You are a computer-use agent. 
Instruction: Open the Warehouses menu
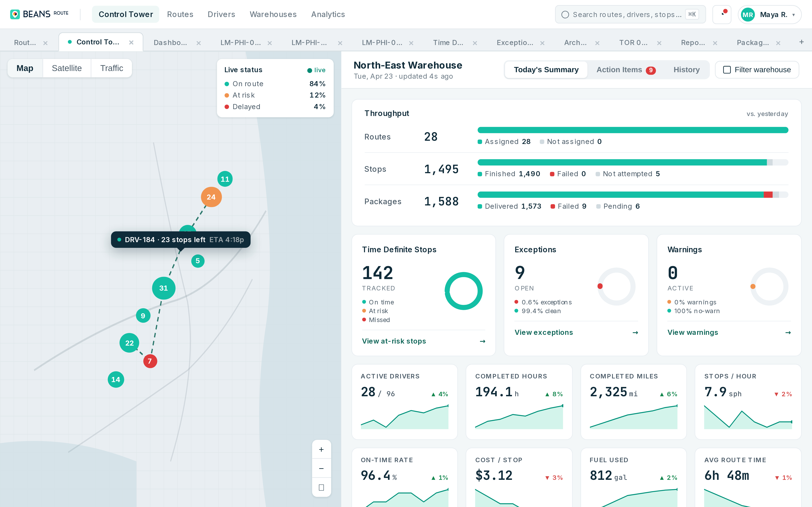click(x=273, y=14)
